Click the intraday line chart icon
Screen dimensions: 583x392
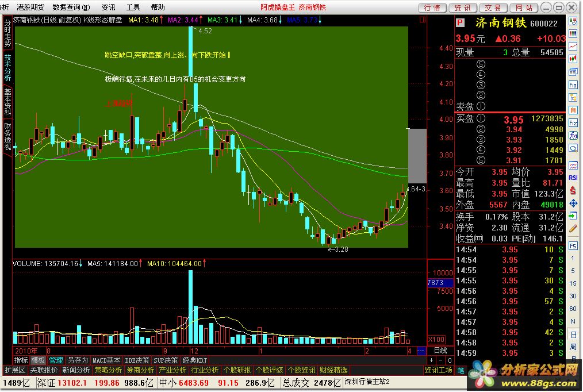573,47
